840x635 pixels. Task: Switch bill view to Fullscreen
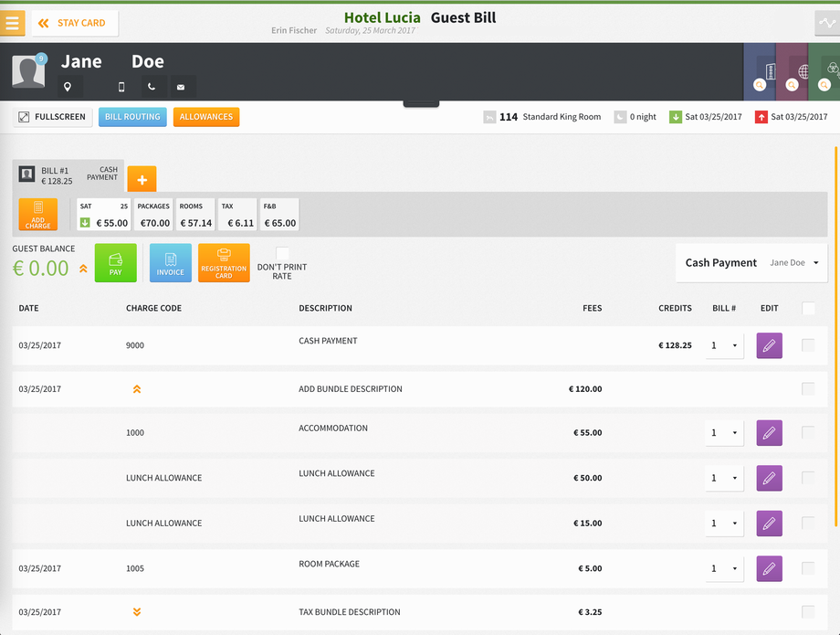pos(53,117)
